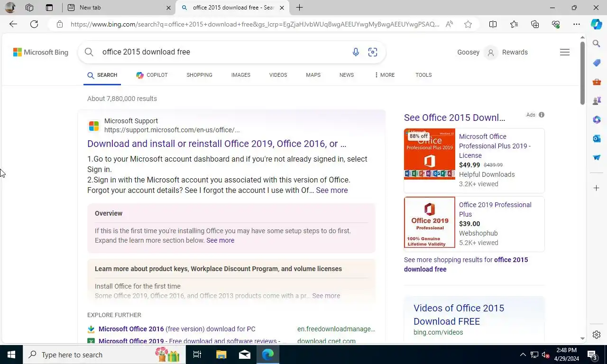Open Collections panel

point(535,24)
